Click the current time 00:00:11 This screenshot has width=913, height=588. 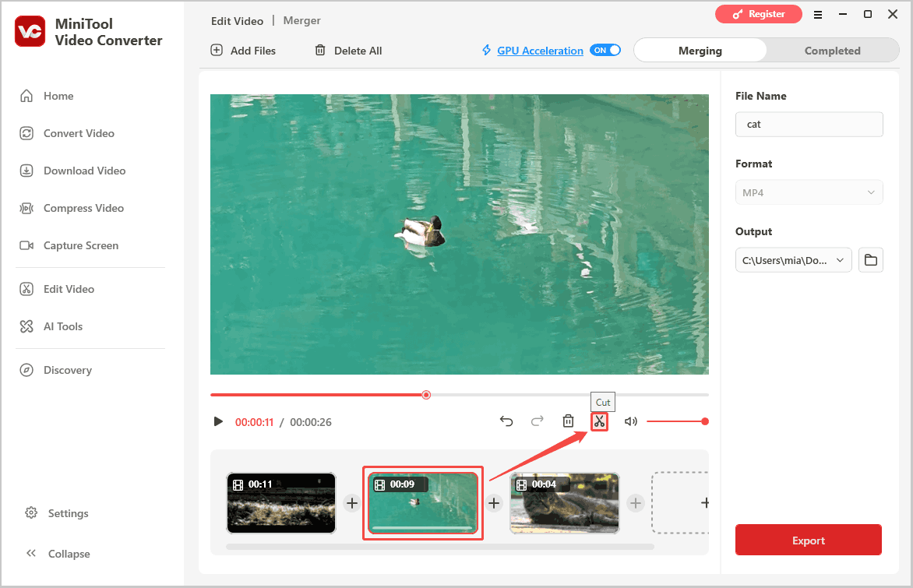[x=254, y=422]
